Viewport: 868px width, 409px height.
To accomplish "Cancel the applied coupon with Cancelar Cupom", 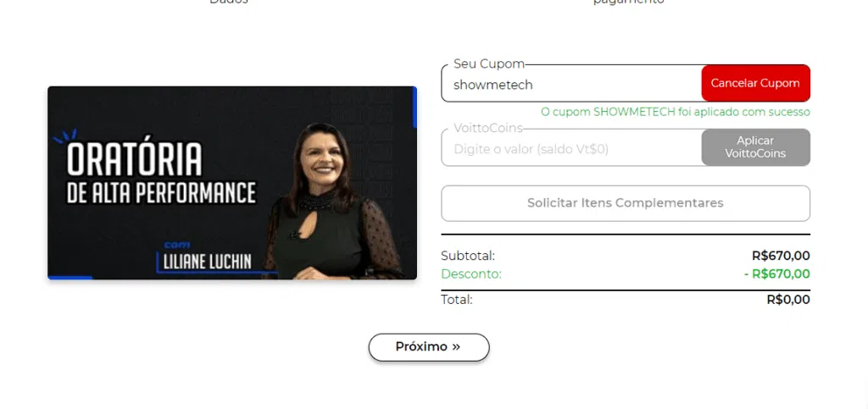I will pos(755,84).
